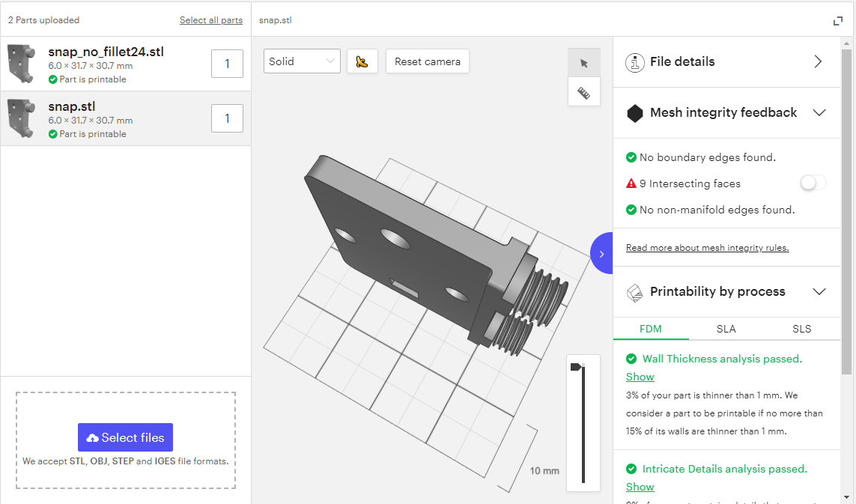Activate the ruler measurement tool
Image resolution: width=856 pixels, height=504 pixels.
pyautogui.click(x=583, y=91)
